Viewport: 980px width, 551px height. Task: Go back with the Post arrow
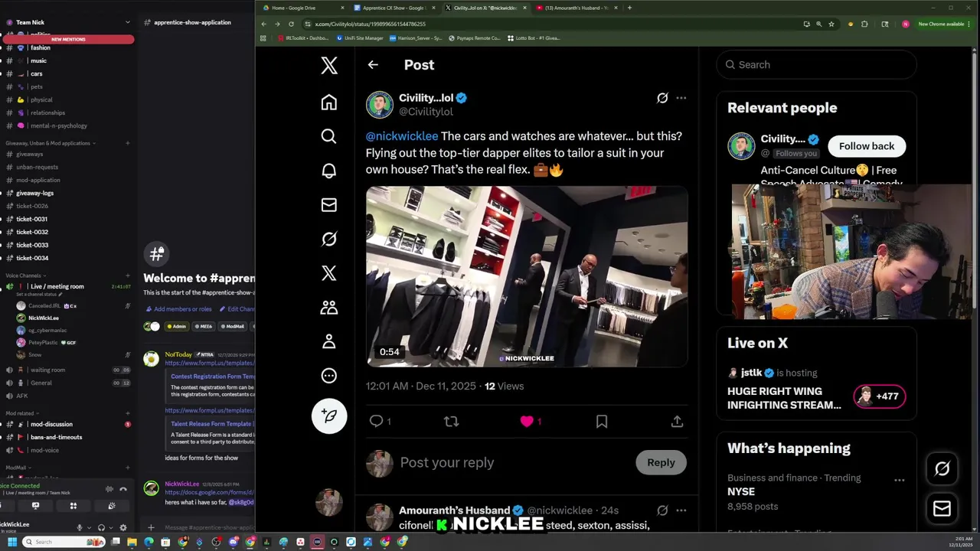pyautogui.click(x=373, y=65)
